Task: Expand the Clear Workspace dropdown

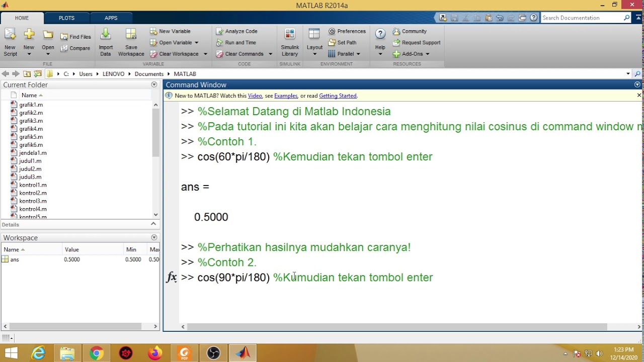Action: [x=205, y=54]
